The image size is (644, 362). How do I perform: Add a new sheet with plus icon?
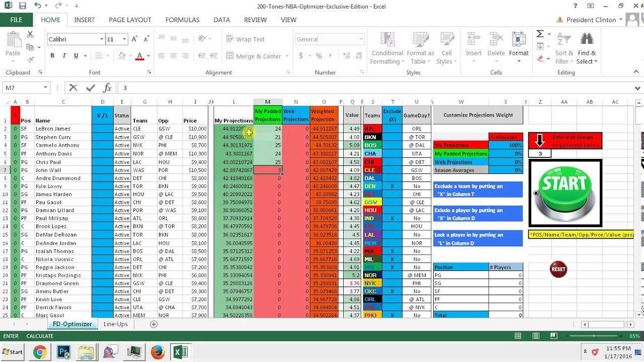point(154,324)
